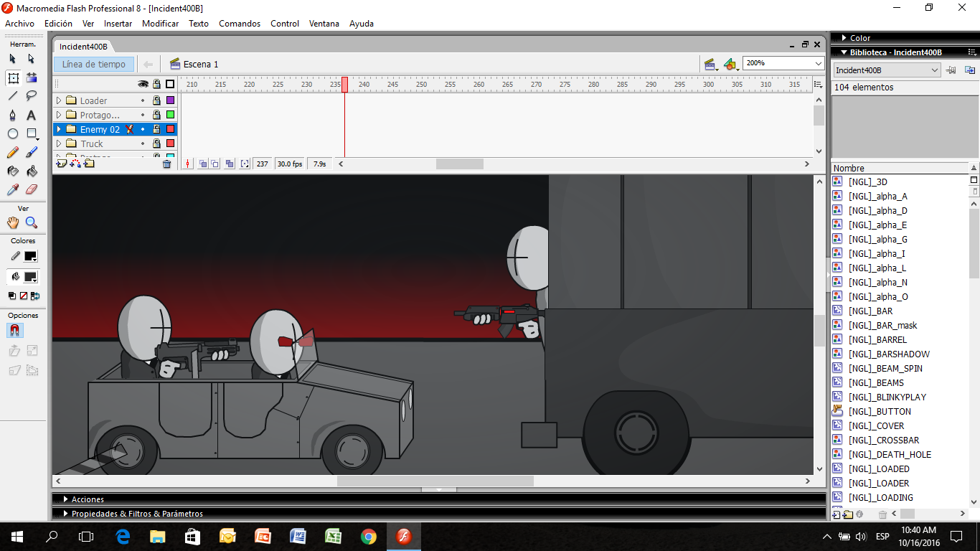Expand the Protago layer folder
Image resolution: width=980 pixels, height=551 pixels.
click(x=59, y=115)
